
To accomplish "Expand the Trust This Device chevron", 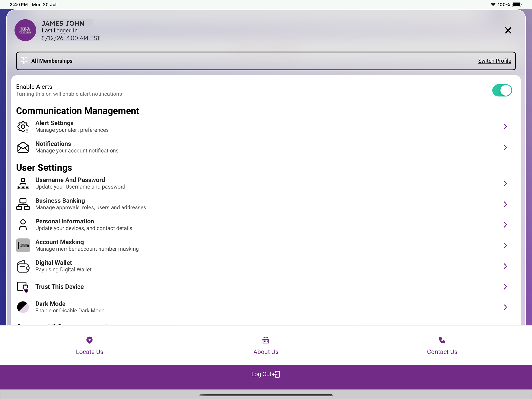I will [505, 287].
